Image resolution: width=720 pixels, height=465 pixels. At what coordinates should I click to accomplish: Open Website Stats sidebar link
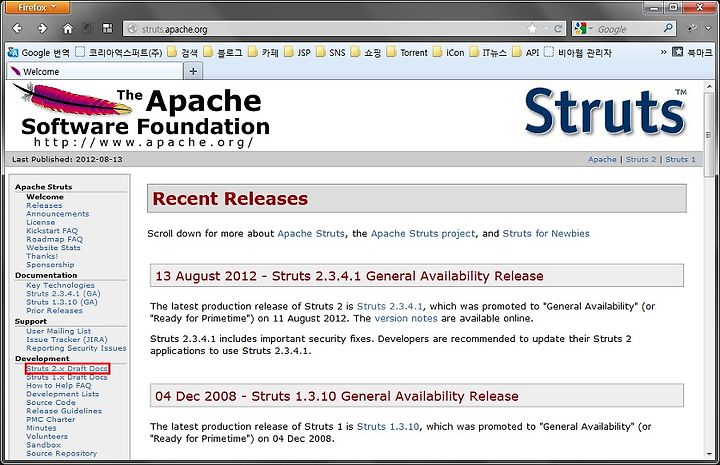point(53,247)
